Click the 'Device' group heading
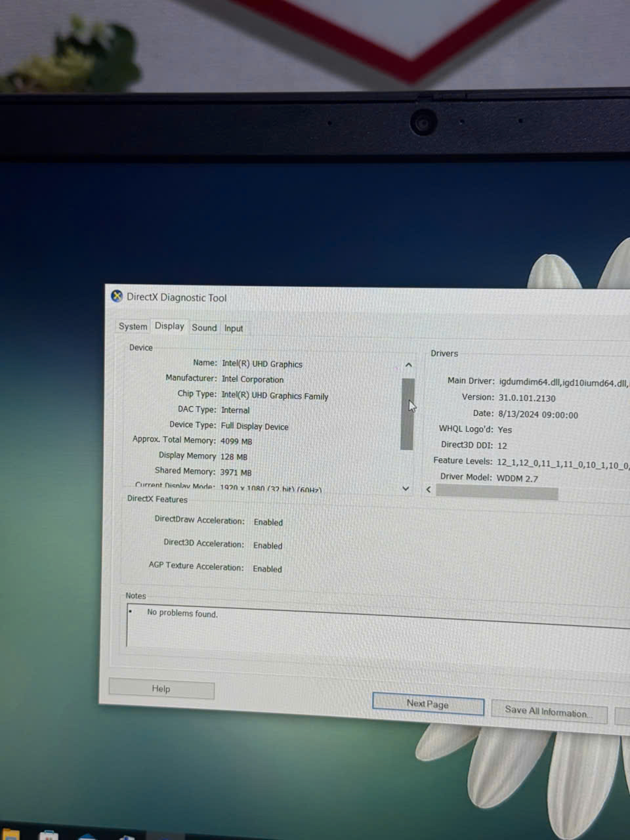630x840 pixels. tap(140, 347)
